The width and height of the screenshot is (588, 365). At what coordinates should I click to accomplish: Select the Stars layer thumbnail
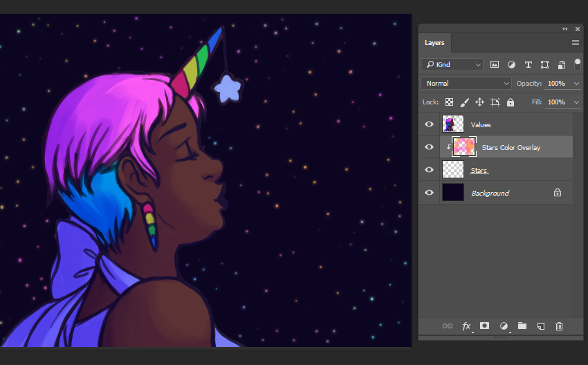[453, 170]
